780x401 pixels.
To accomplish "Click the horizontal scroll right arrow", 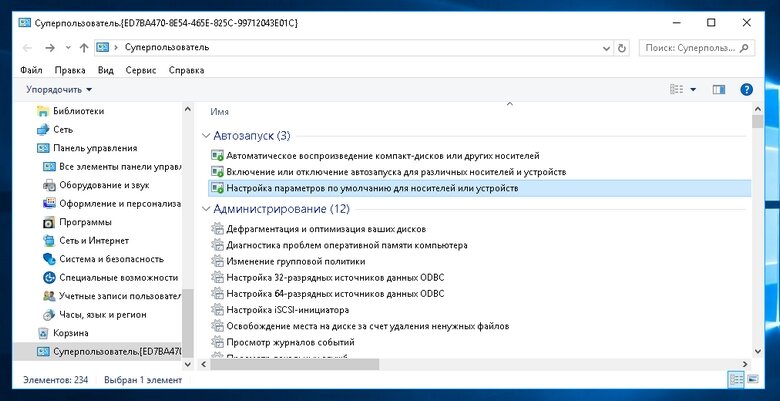I will pyautogui.click(x=745, y=365).
